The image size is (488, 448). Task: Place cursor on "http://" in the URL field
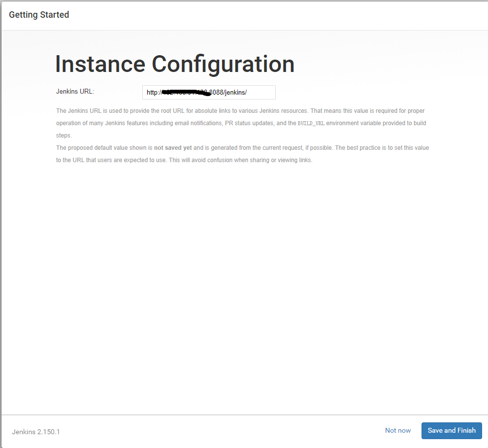[x=154, y=92]
